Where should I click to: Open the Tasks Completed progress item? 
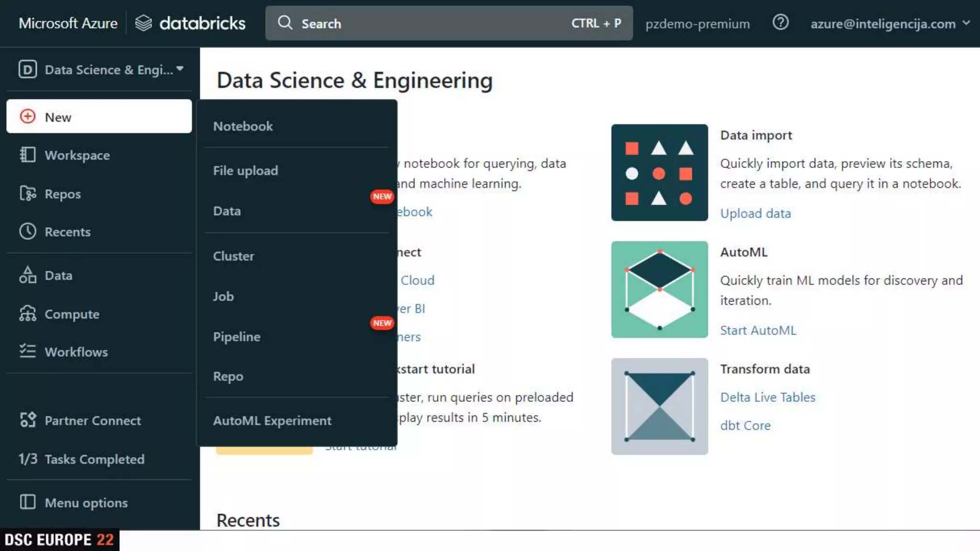(81, 459)
